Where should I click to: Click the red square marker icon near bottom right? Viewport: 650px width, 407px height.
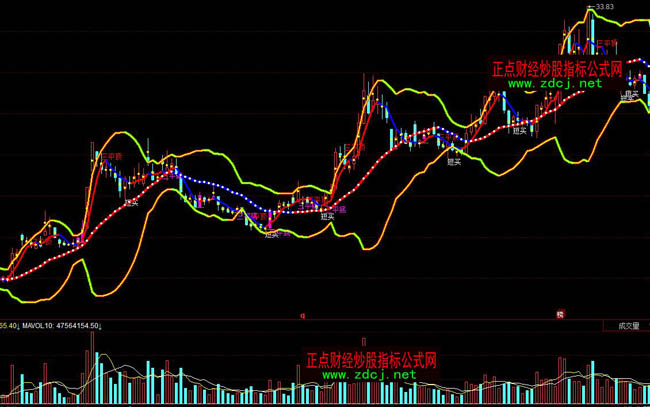560,315
